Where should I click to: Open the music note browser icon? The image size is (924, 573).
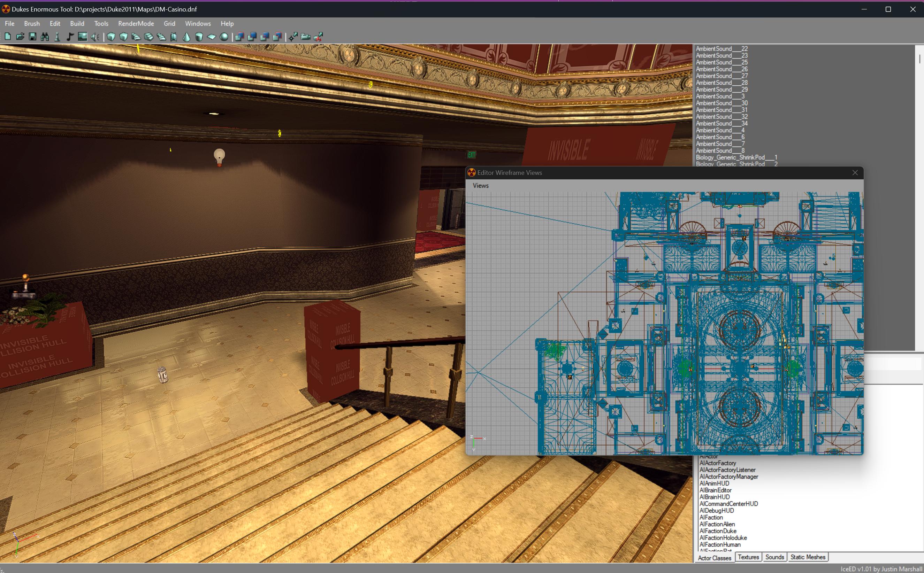pyautogui.click(x=70, y=37)
